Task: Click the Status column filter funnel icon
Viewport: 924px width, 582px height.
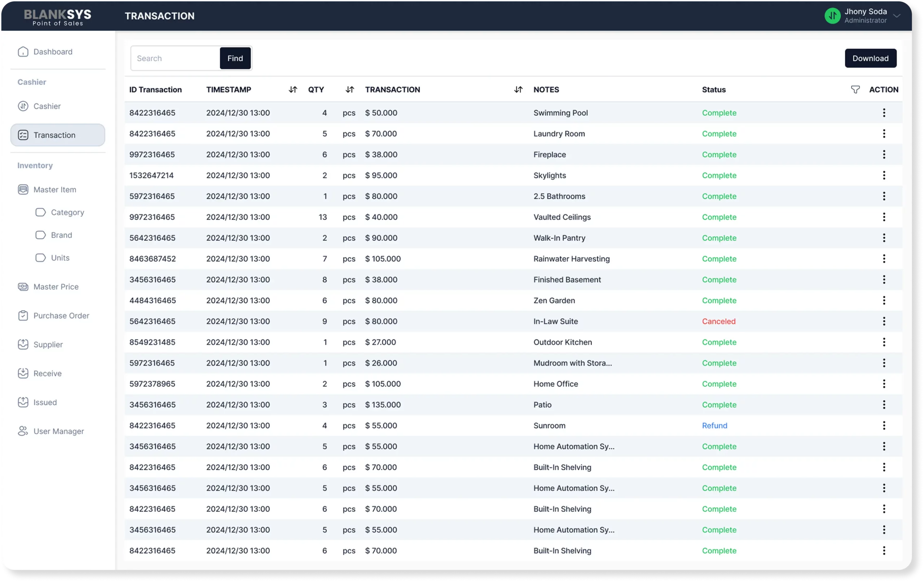Action: click(x=855, y=90)
